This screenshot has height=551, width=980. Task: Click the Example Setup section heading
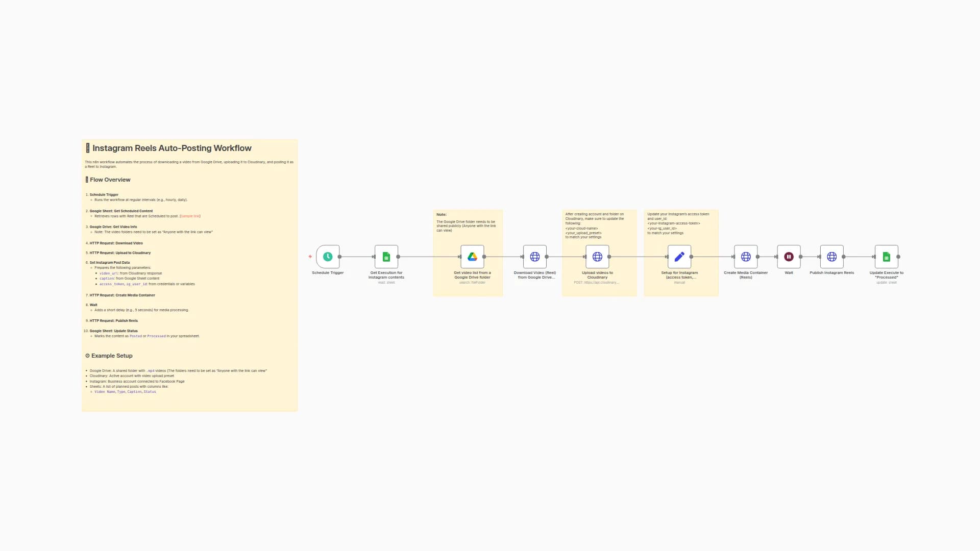click(111, 356)
